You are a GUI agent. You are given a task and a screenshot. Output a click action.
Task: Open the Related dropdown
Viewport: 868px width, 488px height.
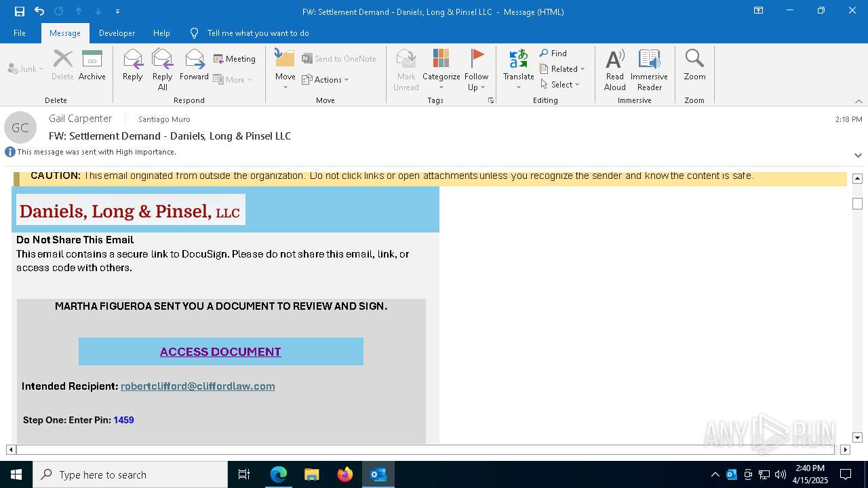coord(562,68)
